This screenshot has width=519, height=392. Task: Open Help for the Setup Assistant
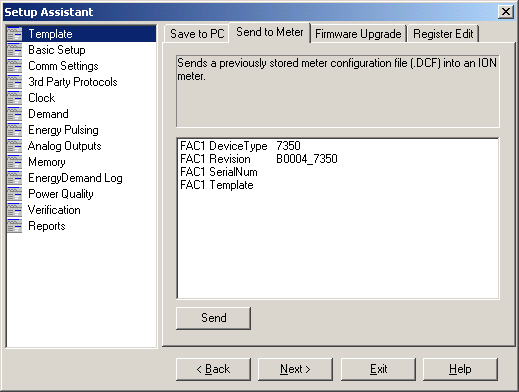(x=460, y=369)
